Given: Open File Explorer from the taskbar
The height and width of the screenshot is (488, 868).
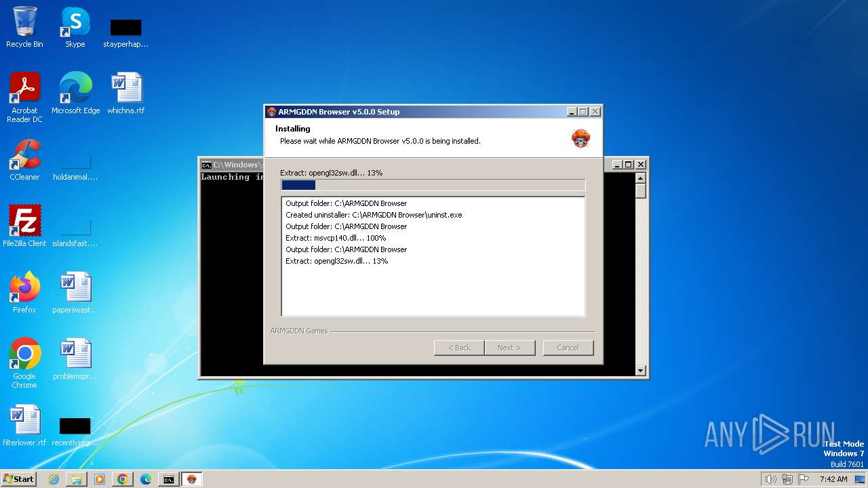Looking at the screenshot, I should click(77, 479).
